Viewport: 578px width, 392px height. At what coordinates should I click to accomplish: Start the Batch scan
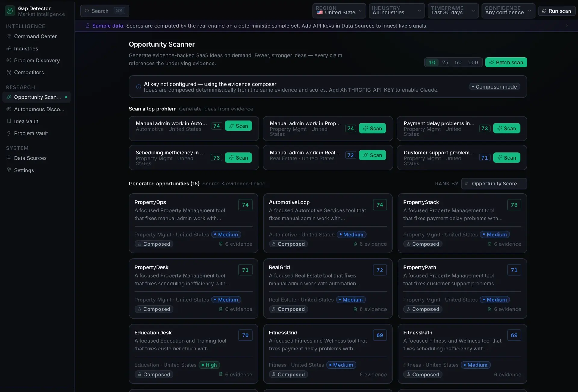tap(506, 62)
